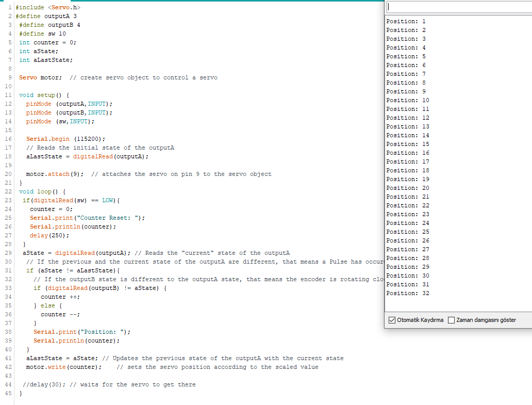This screenshot has height=405, width=532.
Task: Click 'if (aState != aLastState){' line
Action: (73, 271)
